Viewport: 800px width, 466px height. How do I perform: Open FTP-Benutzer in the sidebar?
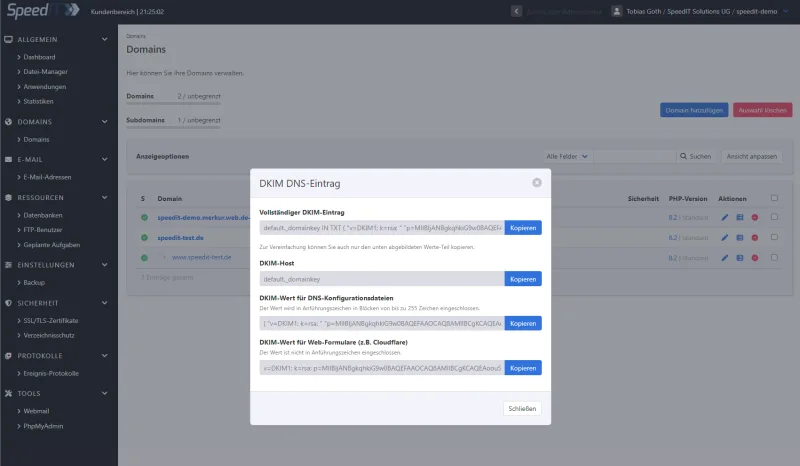(42, 230)
